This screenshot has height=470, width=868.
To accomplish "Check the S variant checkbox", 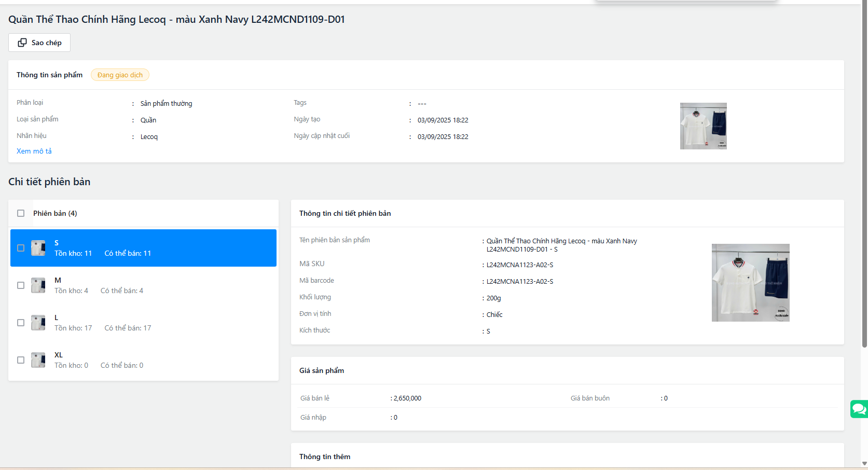I will [x=21, y=248].
